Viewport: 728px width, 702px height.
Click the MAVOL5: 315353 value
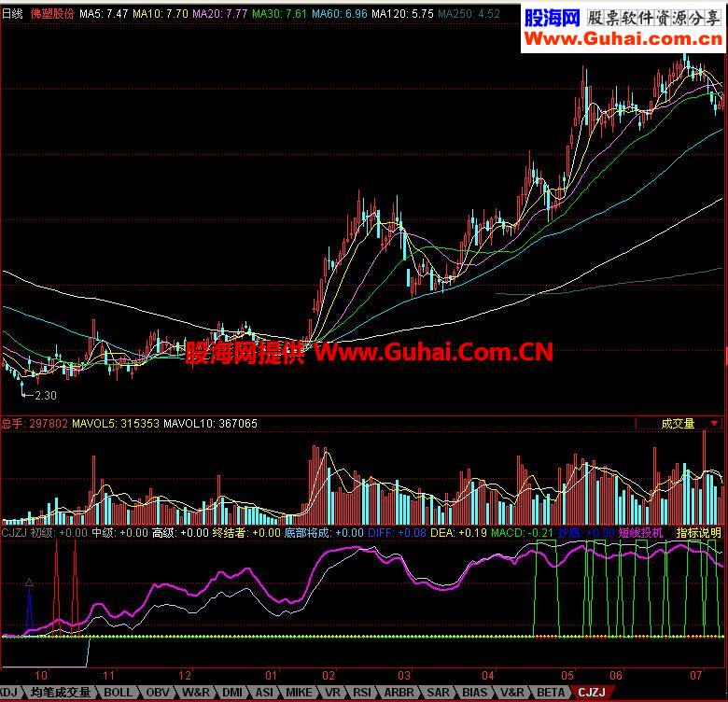point(116,424)
